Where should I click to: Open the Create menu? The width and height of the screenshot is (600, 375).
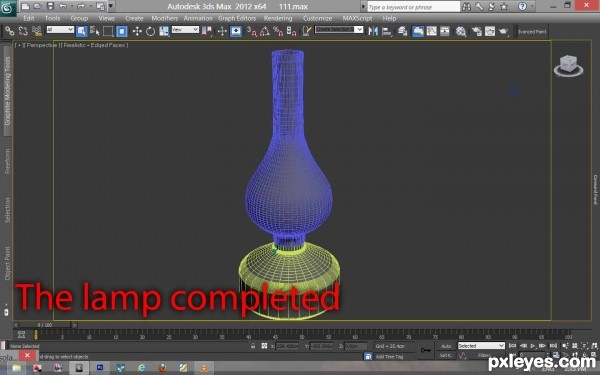tap(134, 18)
